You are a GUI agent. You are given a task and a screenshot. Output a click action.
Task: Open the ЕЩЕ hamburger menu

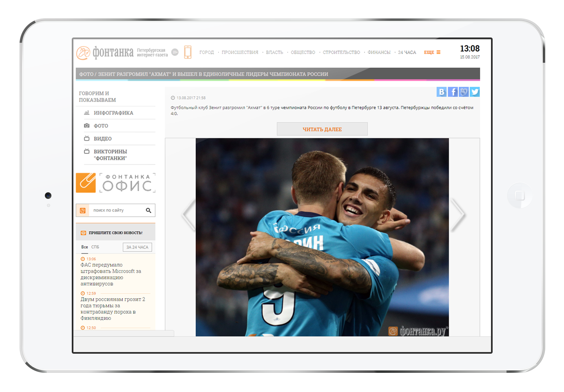[x=432, y=52]
